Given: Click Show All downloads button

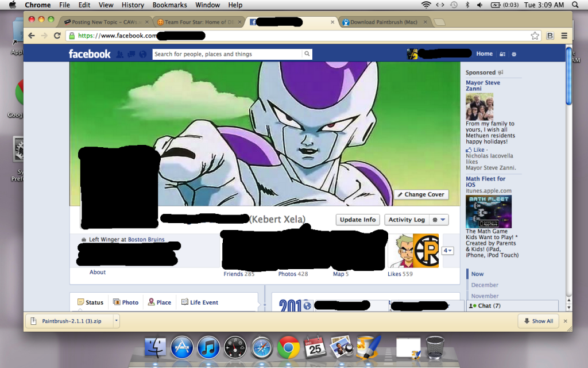Looking at the screenshot, I should coord(539,321).
